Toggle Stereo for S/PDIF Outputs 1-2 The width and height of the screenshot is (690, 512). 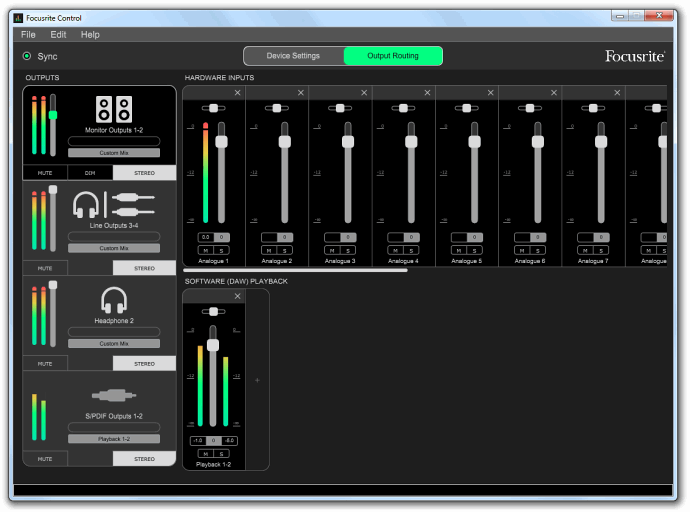[144, 459]
